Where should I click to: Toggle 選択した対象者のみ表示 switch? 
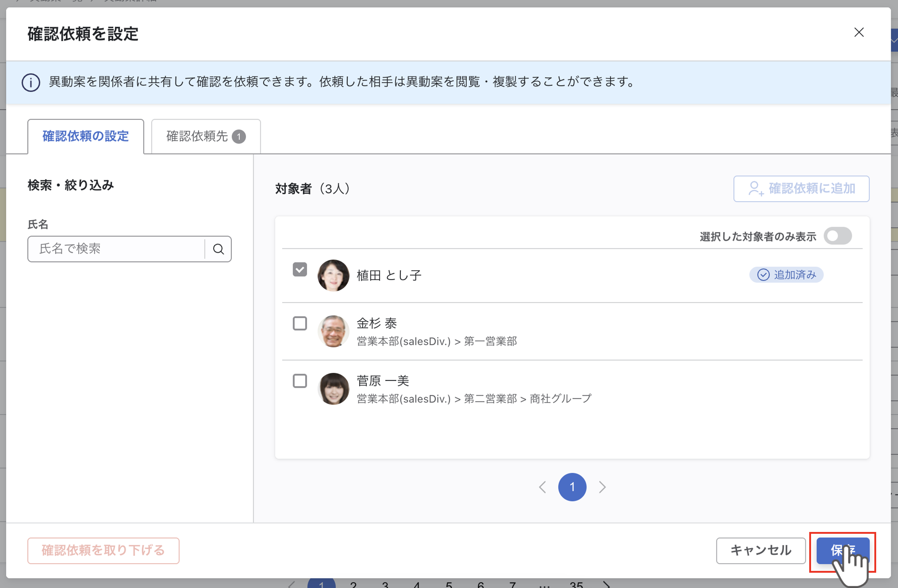[x=837, y=236]
